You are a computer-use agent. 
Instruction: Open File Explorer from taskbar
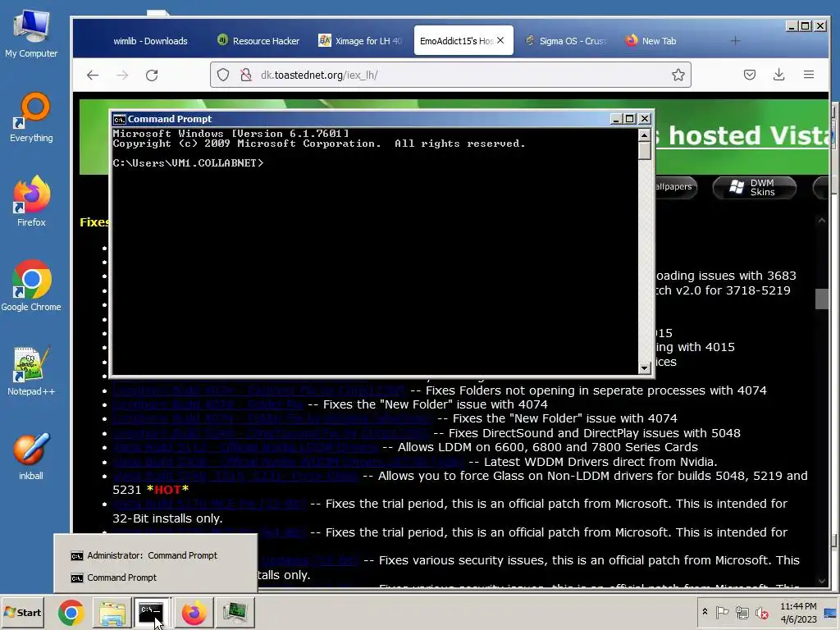point(112,612)
